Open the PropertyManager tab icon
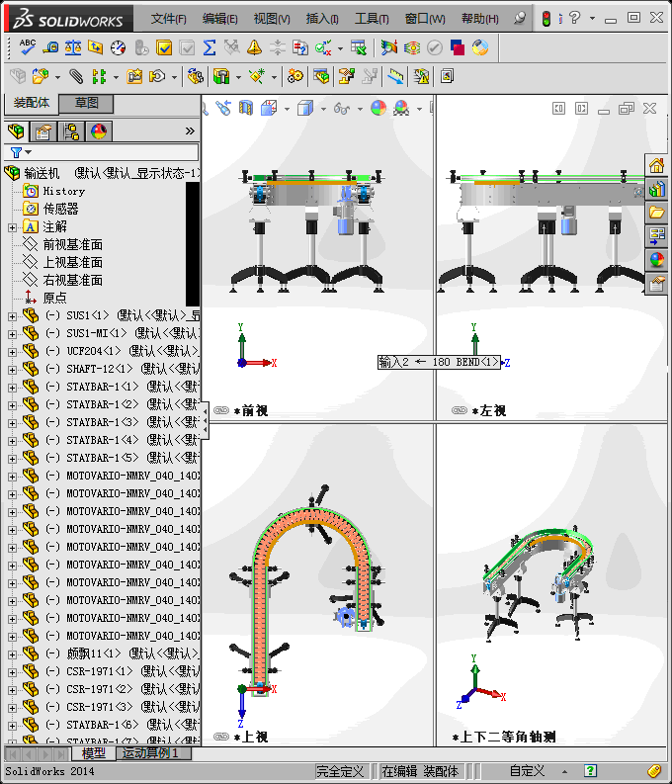Screen dimensions: 672x784 [43, 131]
